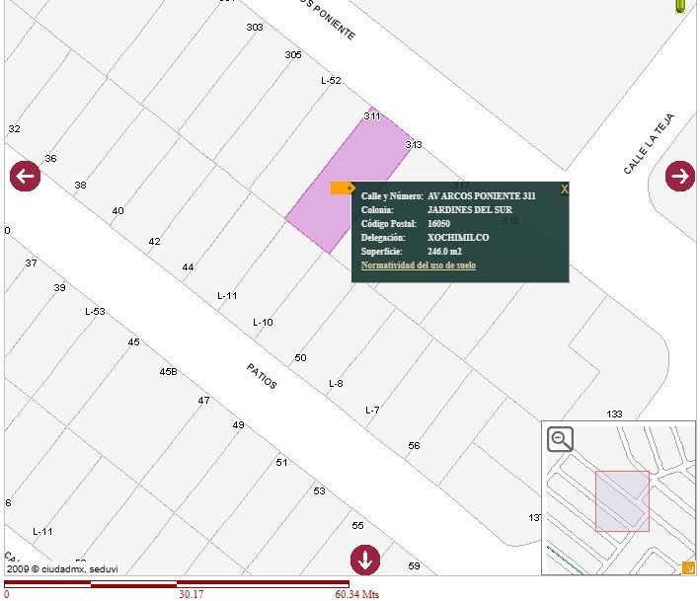Click the green icon at top right corner
Image resolution: width=700 pixels, height=601 pixels.
680,6
